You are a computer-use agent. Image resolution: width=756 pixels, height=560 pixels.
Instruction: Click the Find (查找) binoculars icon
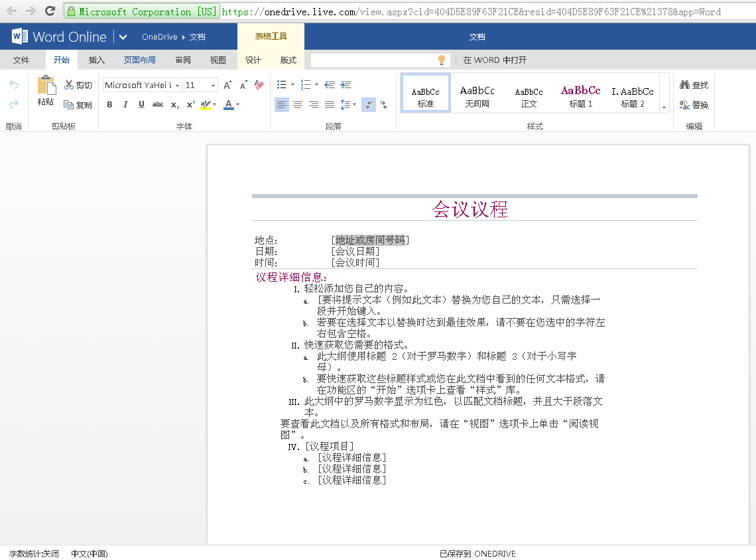click(x=685, y=85)
